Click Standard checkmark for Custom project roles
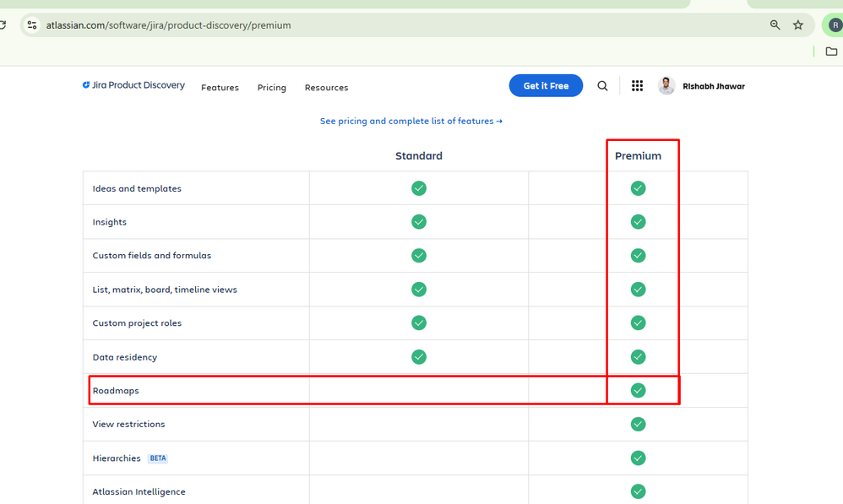This screenshot has width=843, height=504. pyautogui.click(x=419, y=323)
